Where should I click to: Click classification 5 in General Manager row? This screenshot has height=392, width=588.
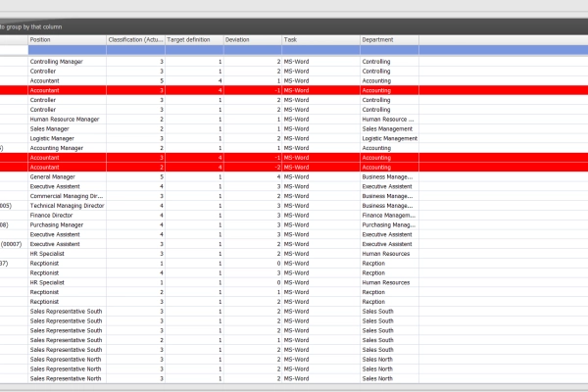[136, 177]
